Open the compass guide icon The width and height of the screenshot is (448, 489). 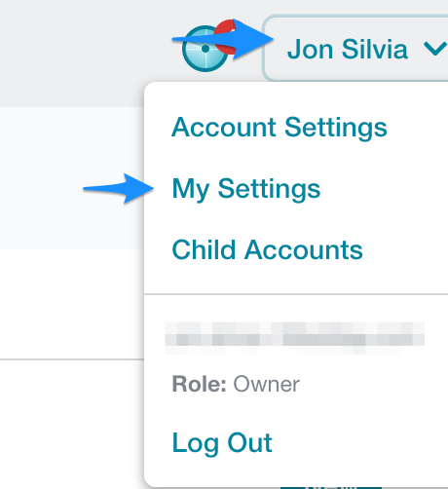pos(205,49)
